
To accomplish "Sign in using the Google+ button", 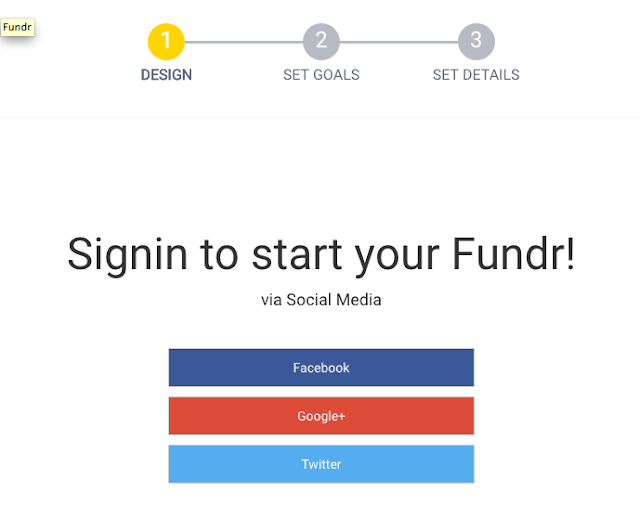I will (x=321, y=416).
